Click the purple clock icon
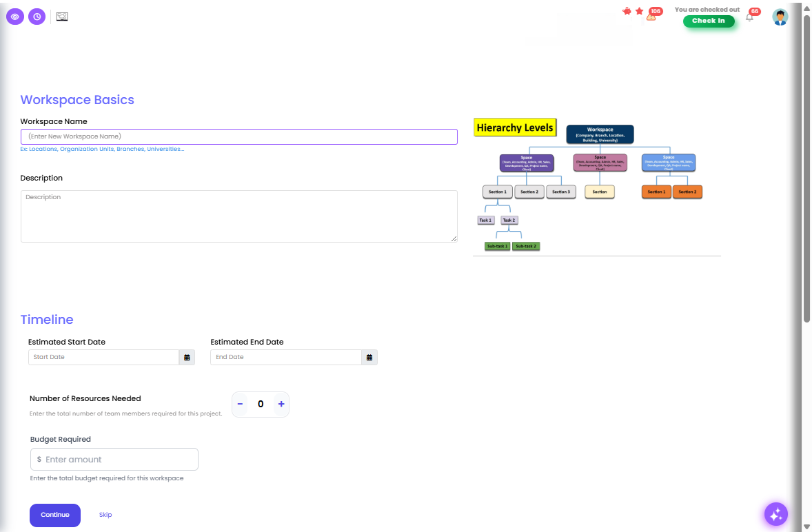Viewport: 812px width, 532px height. point(37,17)
